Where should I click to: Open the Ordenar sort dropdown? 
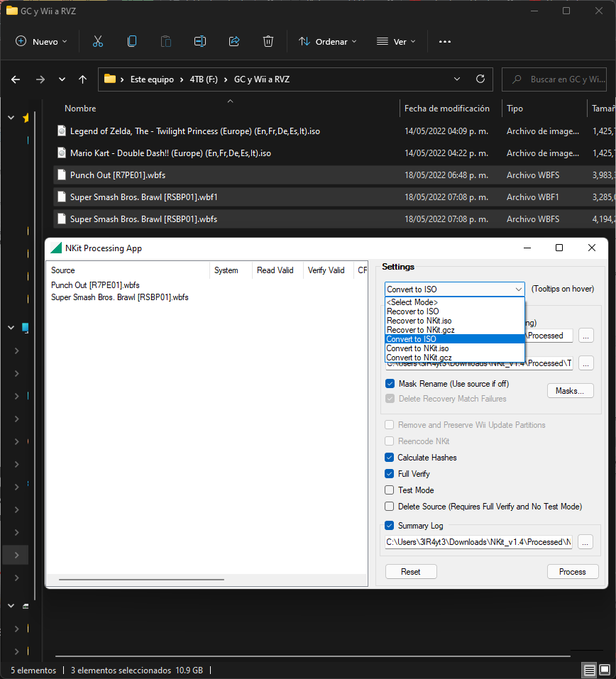327,42
